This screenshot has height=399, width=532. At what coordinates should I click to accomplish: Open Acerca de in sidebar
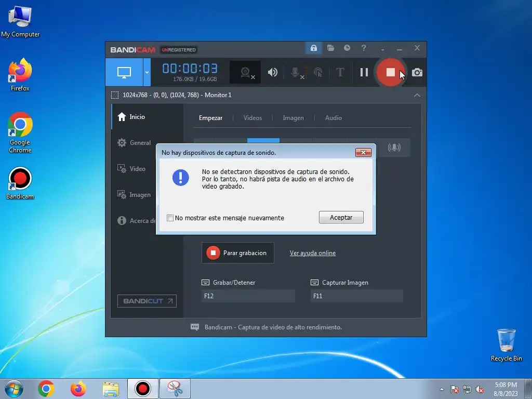(137, 220)
